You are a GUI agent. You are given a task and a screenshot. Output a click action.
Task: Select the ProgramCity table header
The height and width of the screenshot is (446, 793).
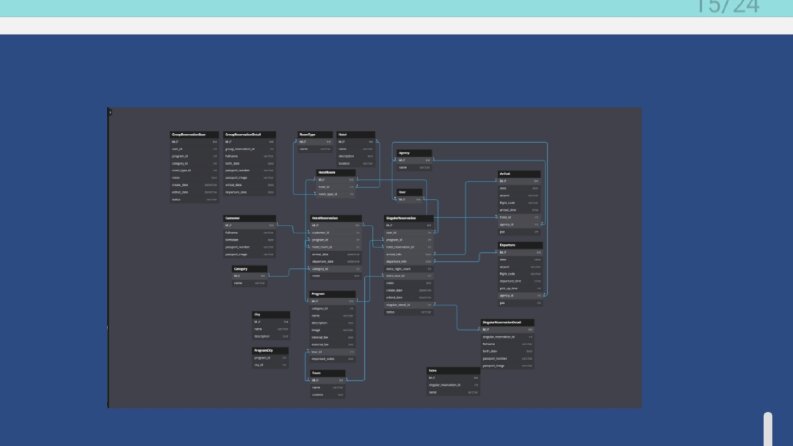tap(270, 350)
